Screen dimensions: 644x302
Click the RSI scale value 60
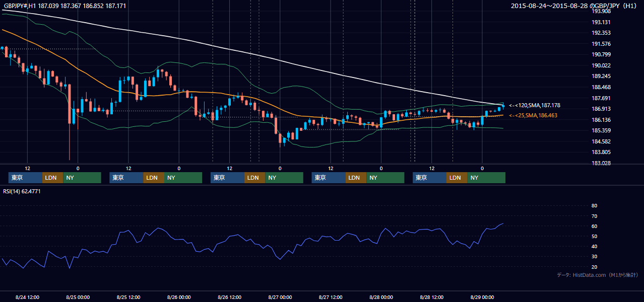click(594, 226)
